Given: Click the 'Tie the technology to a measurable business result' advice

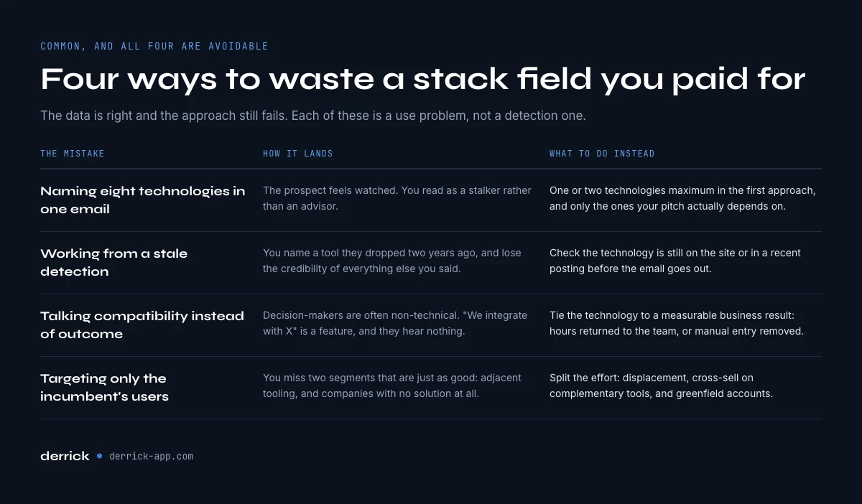Looking at the screenshot, I should tap(677, 323).
